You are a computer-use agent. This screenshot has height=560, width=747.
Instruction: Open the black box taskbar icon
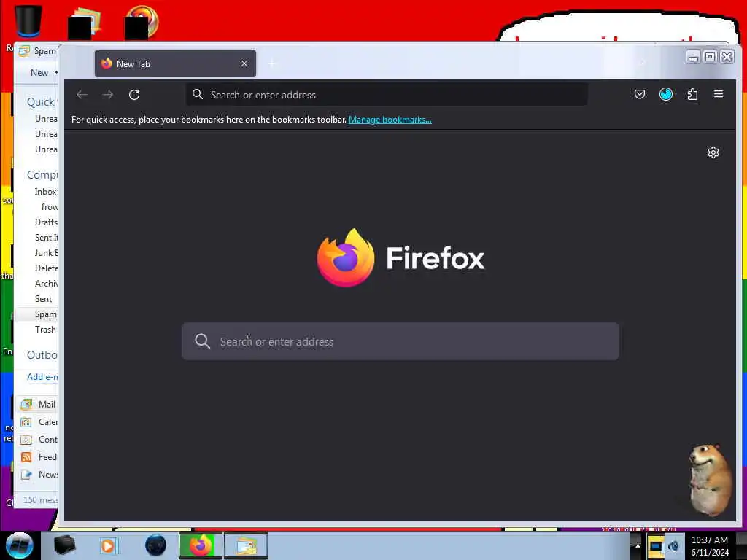[x=64, y=545]
